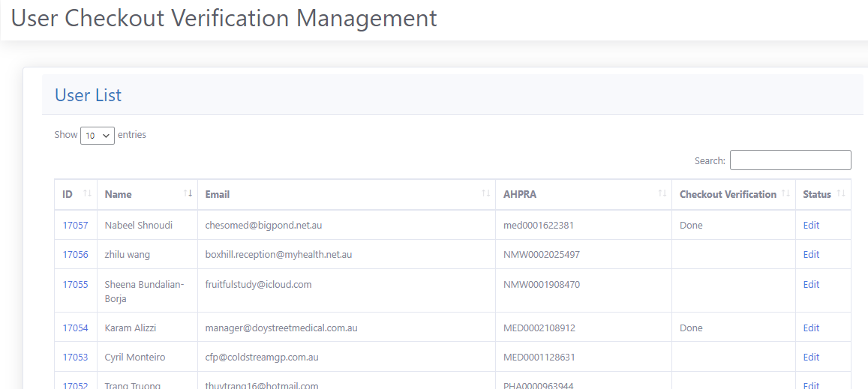This screenshot has width=868, height=389.
Task: Edit status for Sheena Bundalian-Borja
Action: [x=811, y=284]
